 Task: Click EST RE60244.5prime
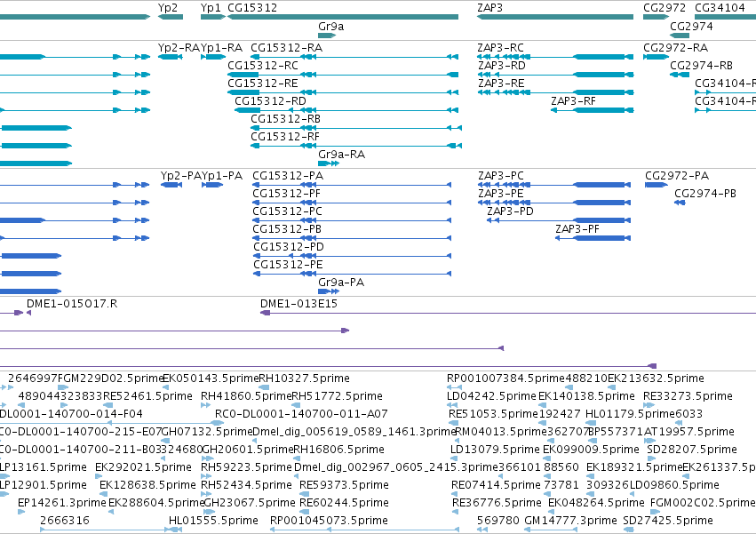pos(345,503)
